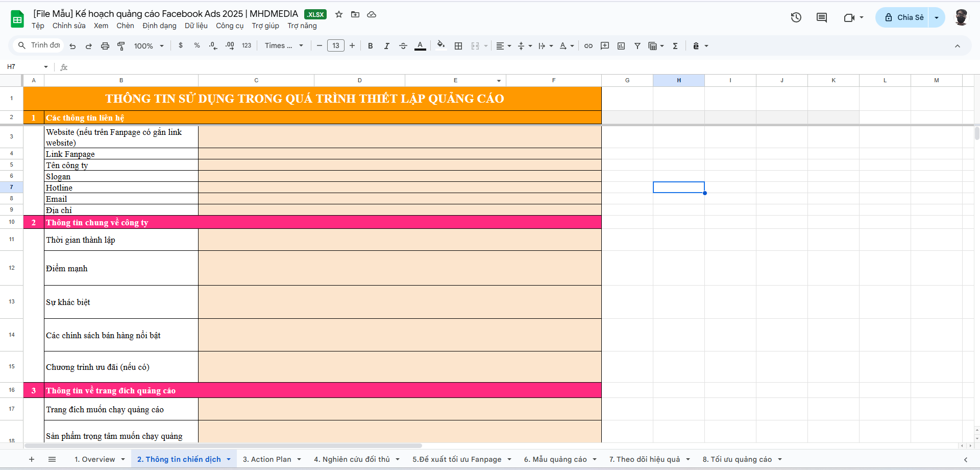Collapse the toolbar with chevron up

958,46
